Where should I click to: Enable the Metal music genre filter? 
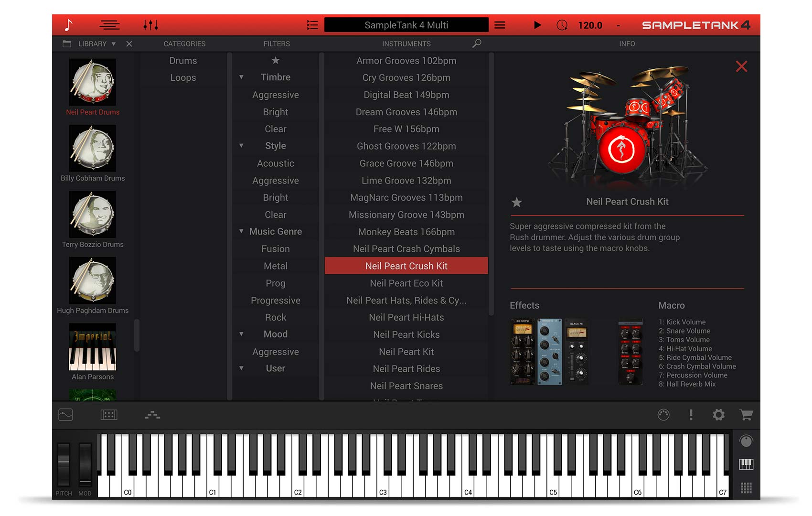pyautogui.click(x=276, y=266)
